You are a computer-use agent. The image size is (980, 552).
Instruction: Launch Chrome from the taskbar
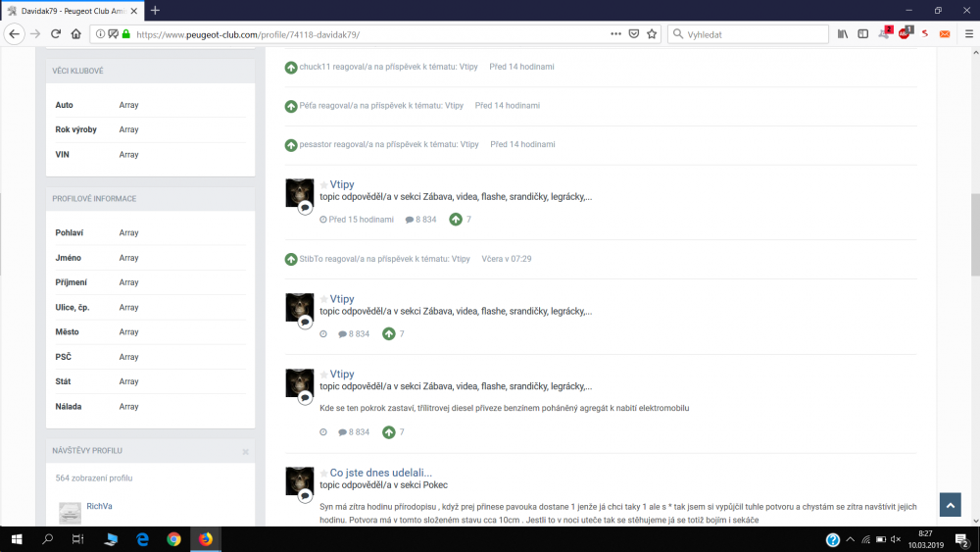point(173,539)
